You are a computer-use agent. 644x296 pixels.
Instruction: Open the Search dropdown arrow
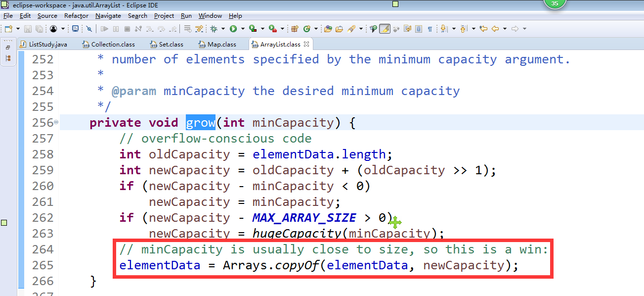361,29
